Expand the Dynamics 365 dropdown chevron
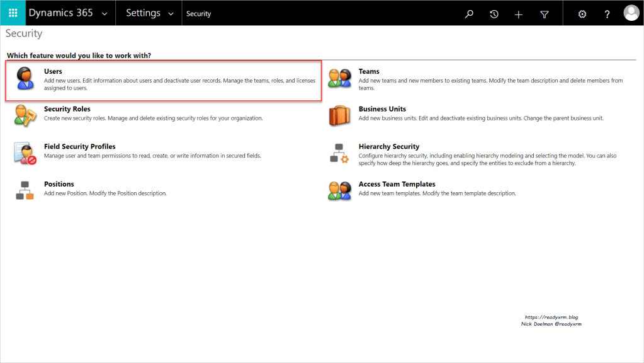The height and width of the screenshot is (363, 644). click(x=104, y=14)
